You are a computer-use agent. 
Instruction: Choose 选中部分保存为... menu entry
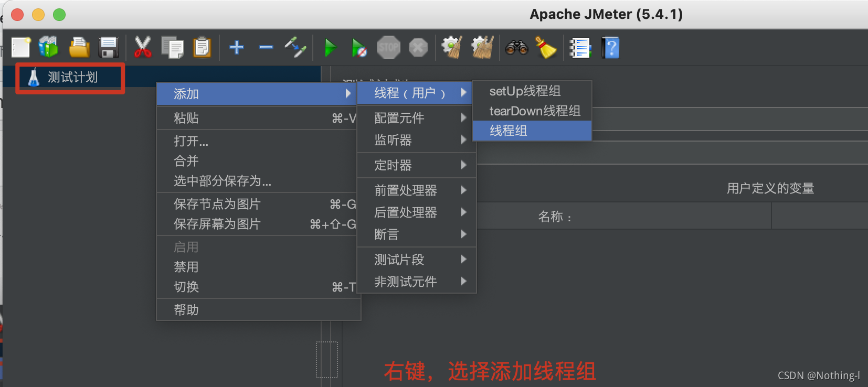coord(256,181)
